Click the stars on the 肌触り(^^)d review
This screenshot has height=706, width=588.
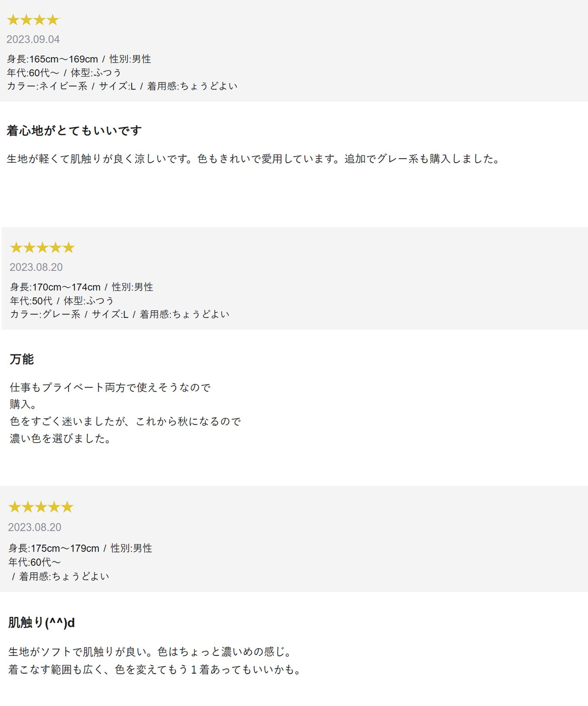[41, 507]
